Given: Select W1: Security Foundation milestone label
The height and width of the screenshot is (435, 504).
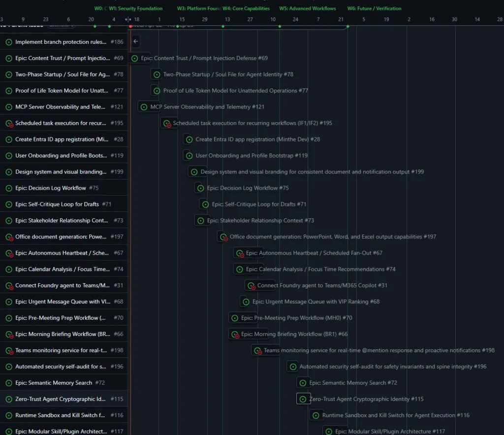Looking at the screenshot, I should tap(136, 8).
